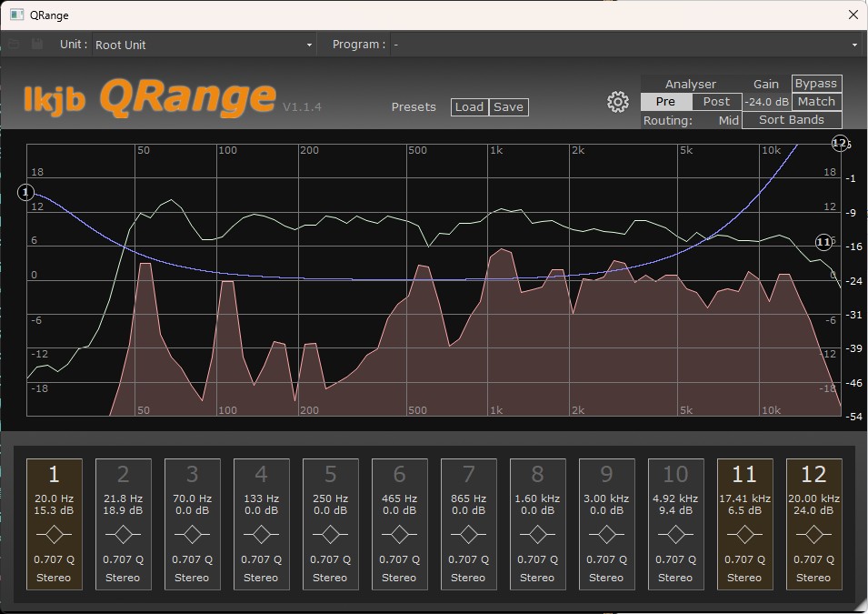Screen dimensions: 868x614
Task: Click the Gain value of -24.0 dB
Action: tap(766, 102)
